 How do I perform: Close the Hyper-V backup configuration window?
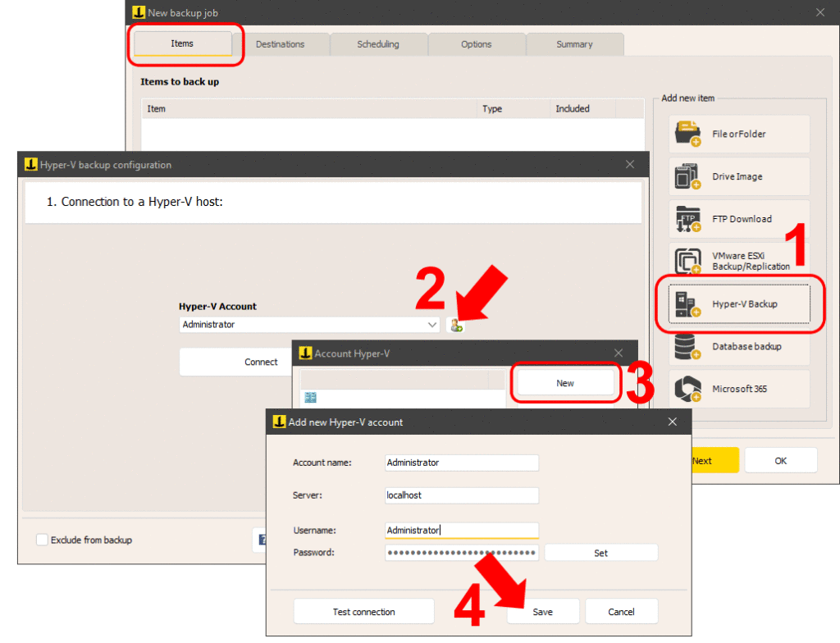coord(630,165)
